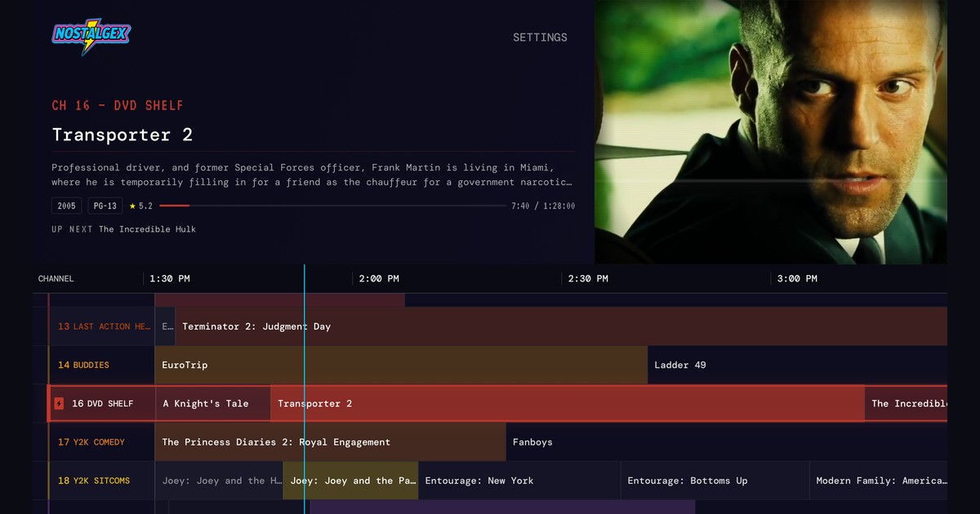
Task: Seek on the Transporter 2 progress bar
Action: [x=332, y=206]
